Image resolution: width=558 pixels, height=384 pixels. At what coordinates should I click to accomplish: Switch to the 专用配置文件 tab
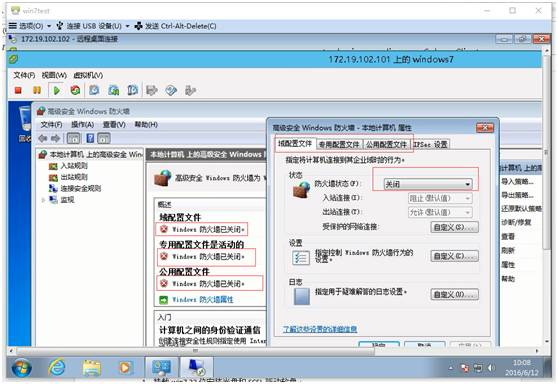[x=339, y=144]
